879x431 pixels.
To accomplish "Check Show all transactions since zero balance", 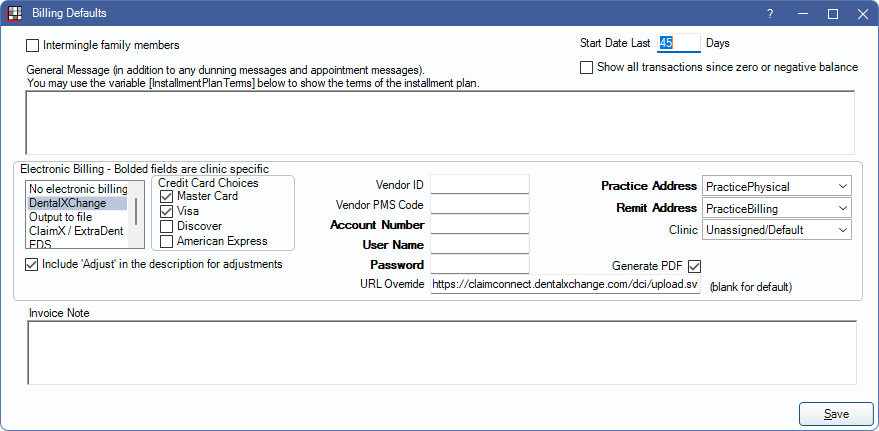I will coord(587,67).
